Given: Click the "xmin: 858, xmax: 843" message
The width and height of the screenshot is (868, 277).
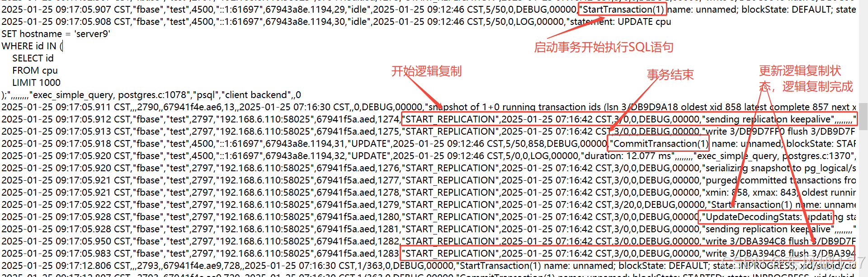Looking at the screenshot, I should click(x=750, y=192).
